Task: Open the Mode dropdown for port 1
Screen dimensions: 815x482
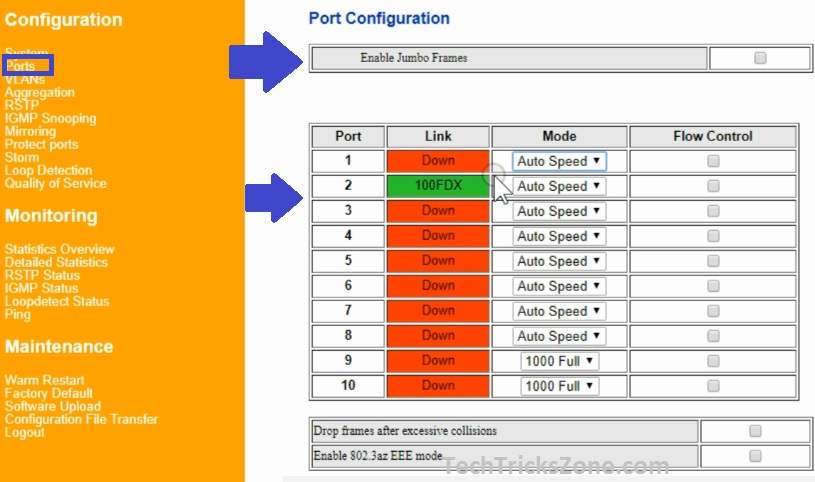Action: click(559, 161)
